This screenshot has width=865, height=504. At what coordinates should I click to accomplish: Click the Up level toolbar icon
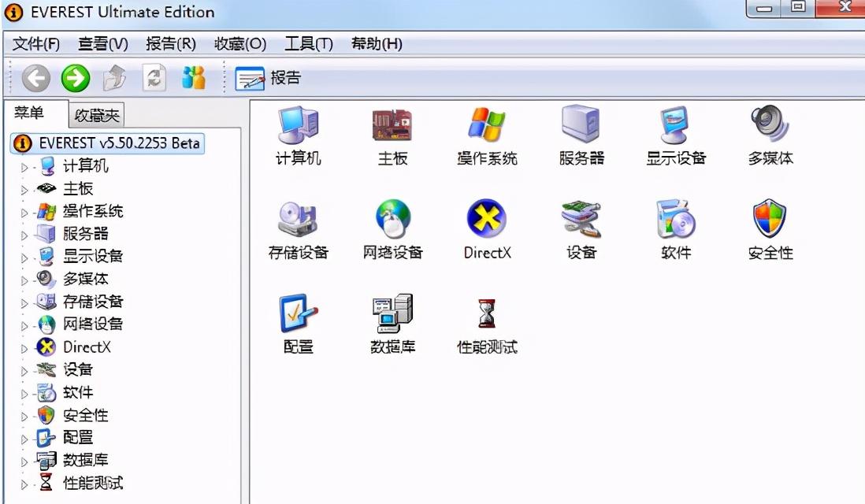pyautogui.click(x=115, y=78)
